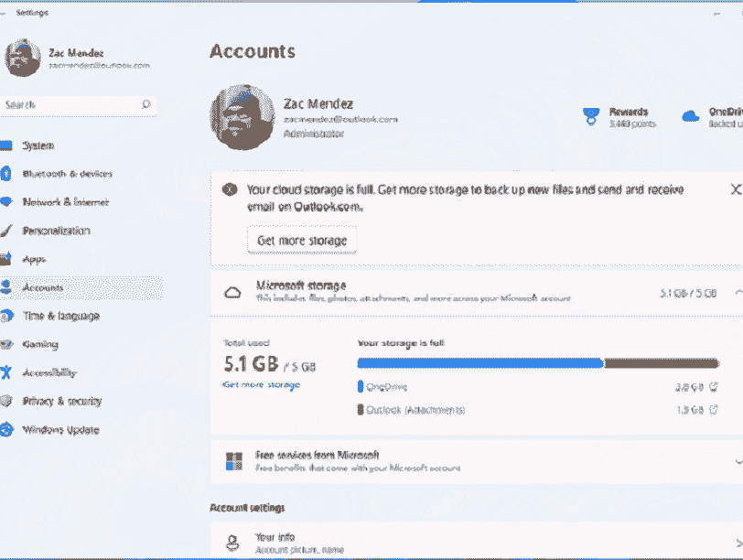
Task: Click the Bluetooth icon in sidebar
Action: 5,174
